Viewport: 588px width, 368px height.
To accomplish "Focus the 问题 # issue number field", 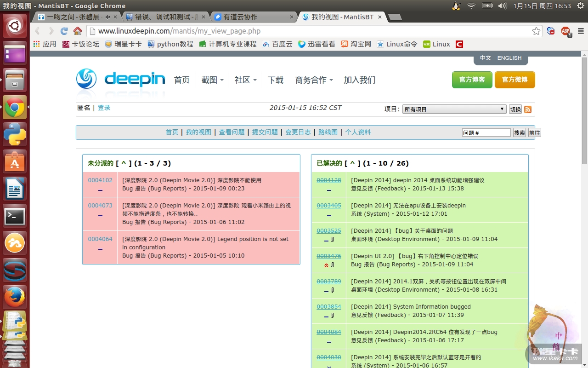I will pos(486,132).
